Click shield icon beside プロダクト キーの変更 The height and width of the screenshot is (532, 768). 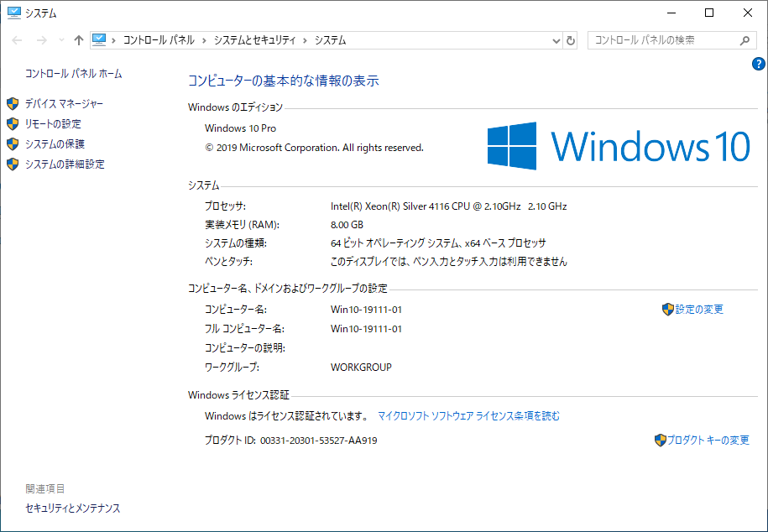[661, 441]
